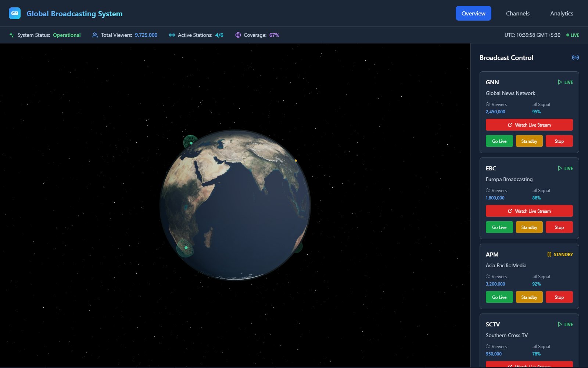Click the GNN live play icon
The height and width of the screenshot is (368, 588).
(x=560, y=82)
